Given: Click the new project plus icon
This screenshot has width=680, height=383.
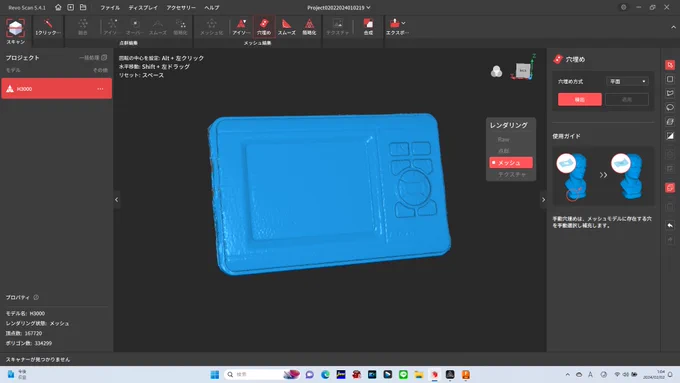Looking at the screenshot, I should click(x=70, y=7).
